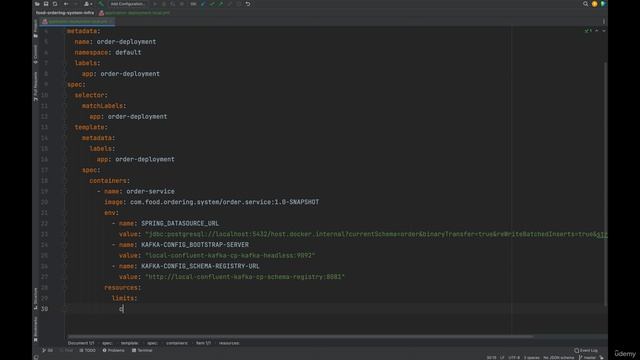Click the Git Update Project blue arrow
This screenshot has width=640, height=360.
[x=203, y=4]
